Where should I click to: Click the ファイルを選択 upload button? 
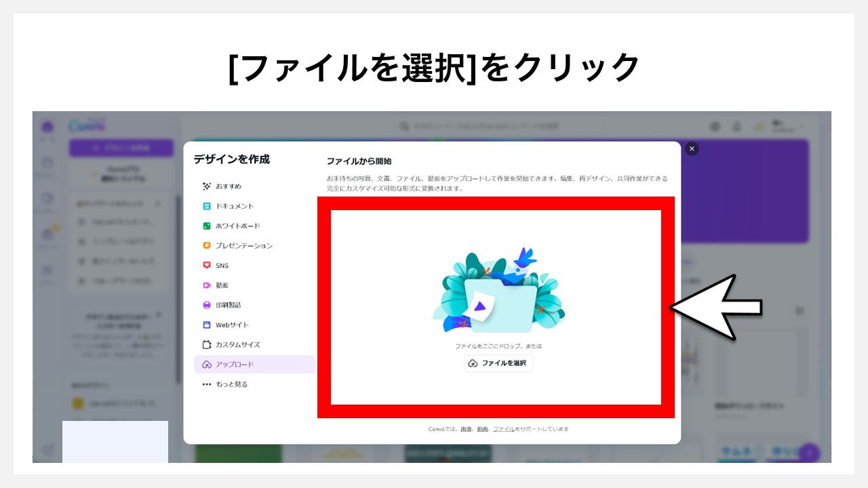(x=498, y=363)
